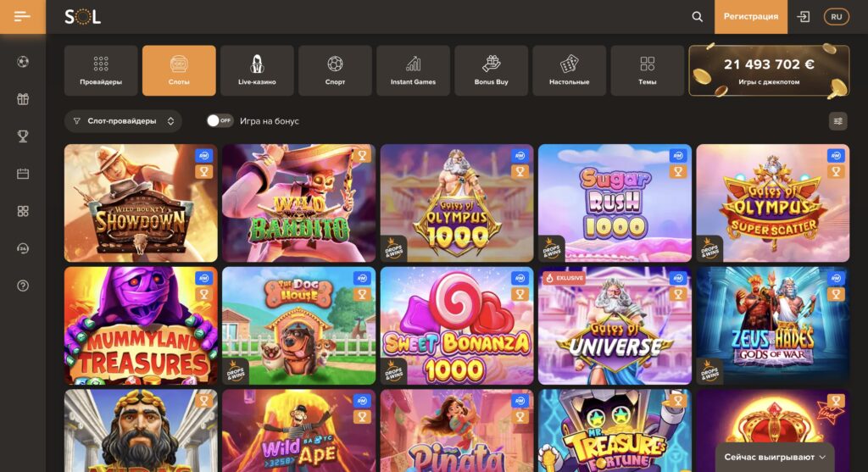Screen dimensions: 868x472
Task: Open sidebar question mark help icon
Action: click(x=23, y=286)
